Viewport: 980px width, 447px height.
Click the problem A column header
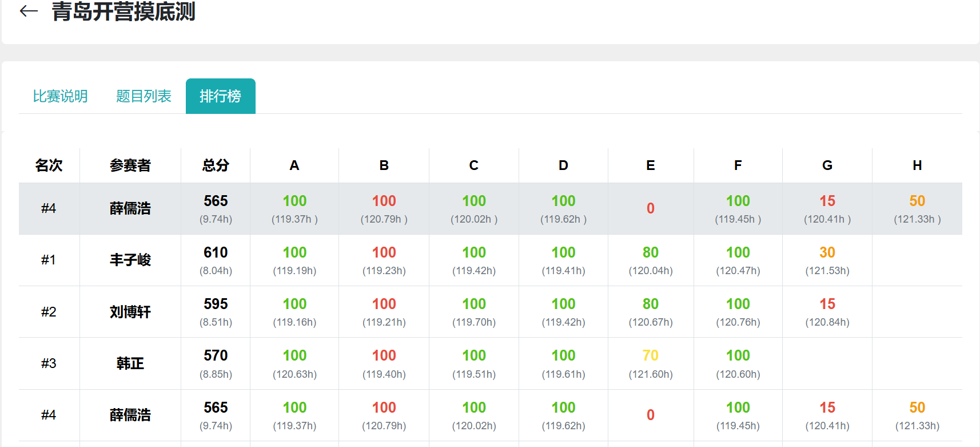(x=294, y=165)
